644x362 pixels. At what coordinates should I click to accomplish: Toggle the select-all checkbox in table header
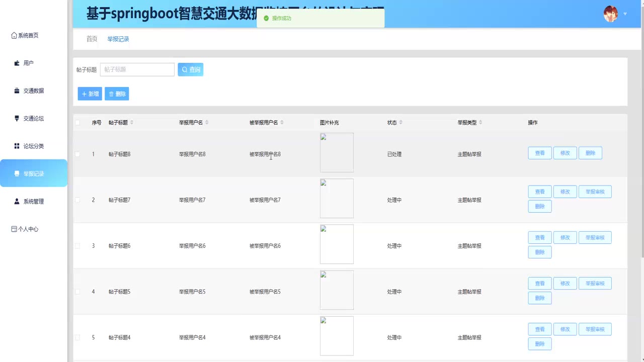77,123
